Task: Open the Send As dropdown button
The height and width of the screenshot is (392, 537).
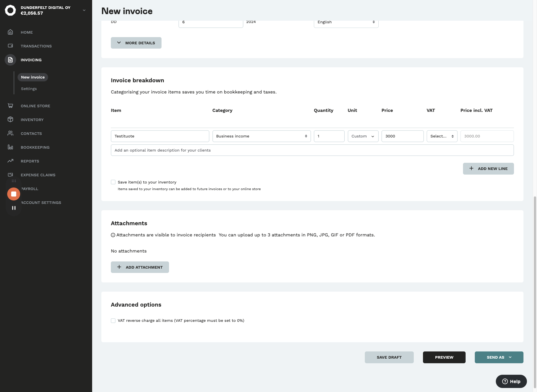Action: (499, 357)
